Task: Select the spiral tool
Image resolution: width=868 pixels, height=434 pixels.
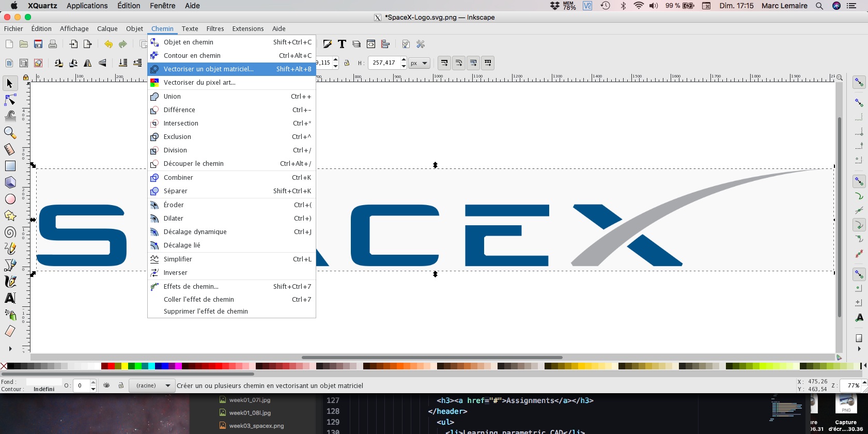Action: 10,232
